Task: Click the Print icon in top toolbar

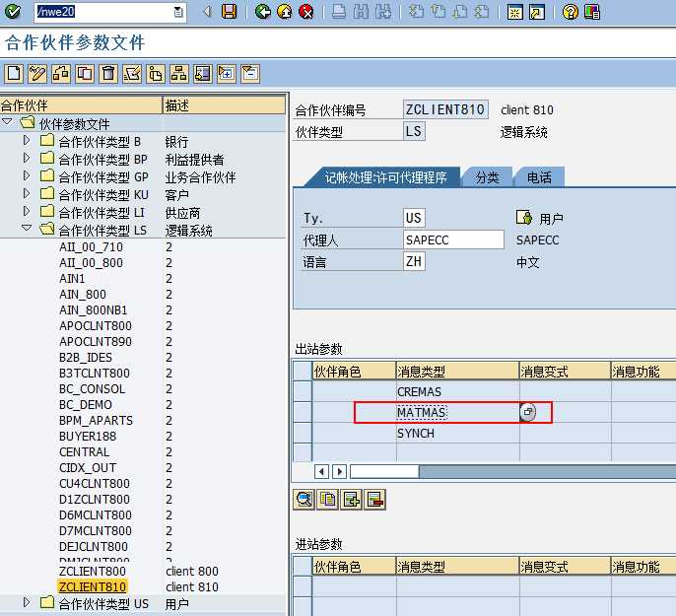Action: [x=339, y=12]
